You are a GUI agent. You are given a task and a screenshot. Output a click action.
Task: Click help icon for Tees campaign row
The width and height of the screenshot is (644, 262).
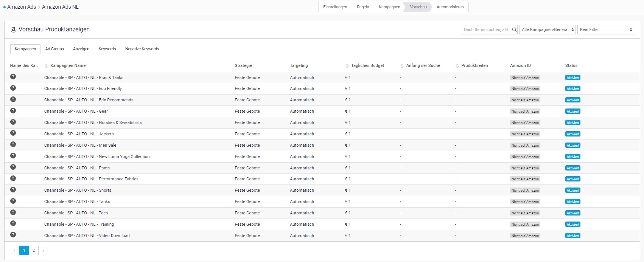(x=13, y=212)
